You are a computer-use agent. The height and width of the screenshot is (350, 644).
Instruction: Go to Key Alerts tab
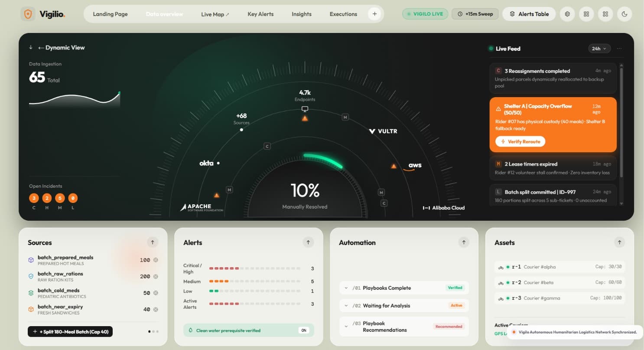[260, 14]
